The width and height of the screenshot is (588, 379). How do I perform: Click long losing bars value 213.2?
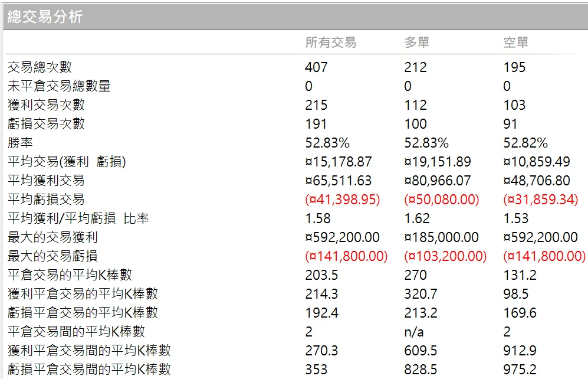421,313
